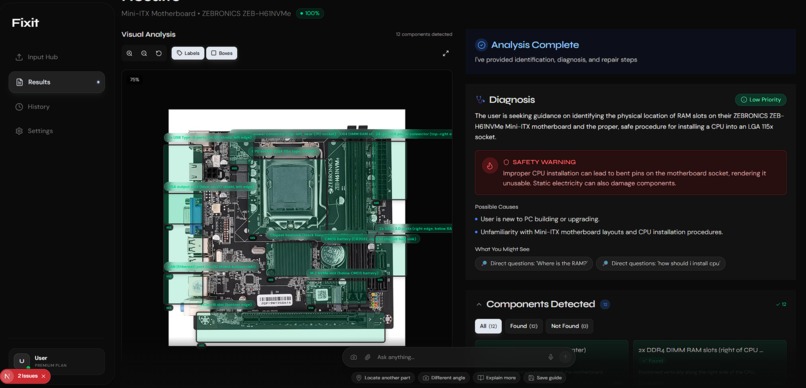Dismiss the 2 Issues badge

click(x=44, y=376)
